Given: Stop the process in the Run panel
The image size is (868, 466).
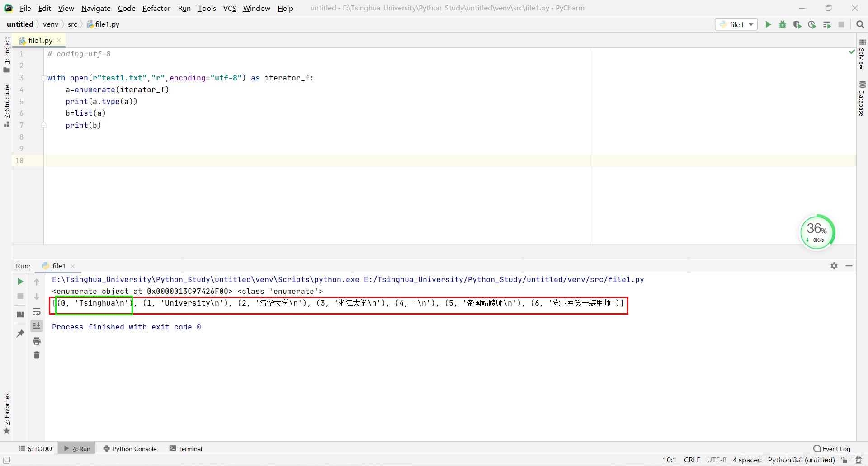Looking at the screenshot, I should point(20,296).
